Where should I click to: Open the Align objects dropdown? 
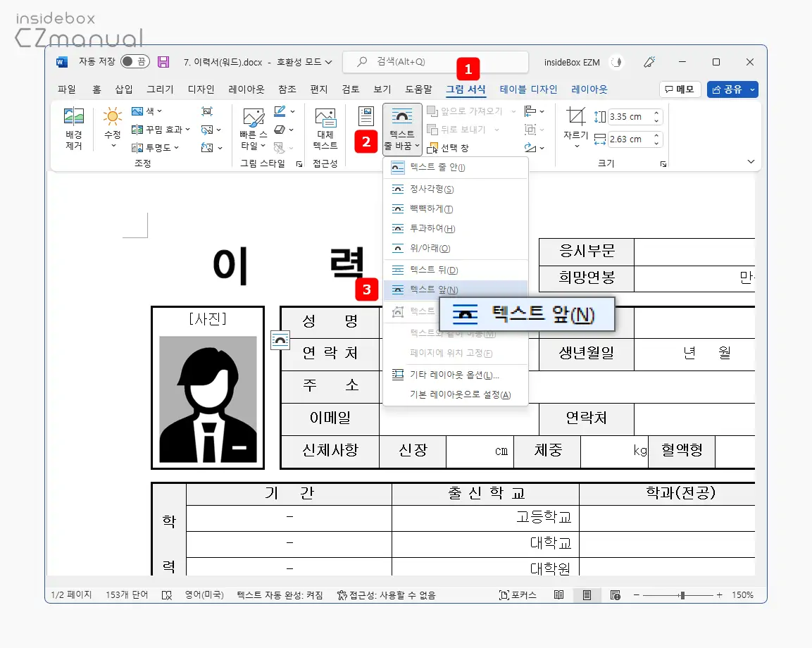coord(535,111)
